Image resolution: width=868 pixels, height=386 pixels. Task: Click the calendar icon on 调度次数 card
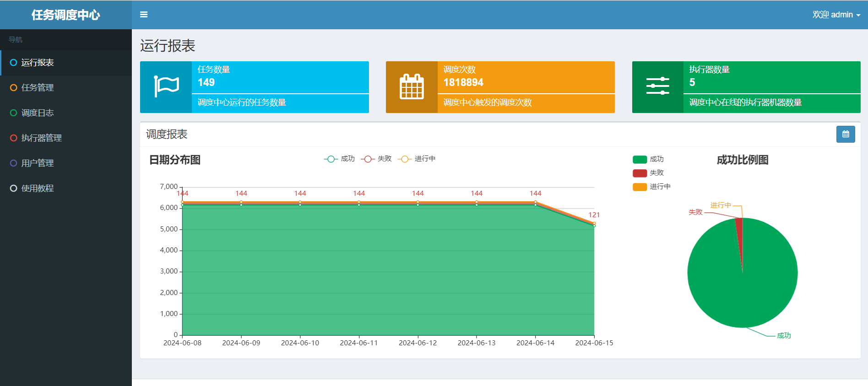[x=412, y=86]
